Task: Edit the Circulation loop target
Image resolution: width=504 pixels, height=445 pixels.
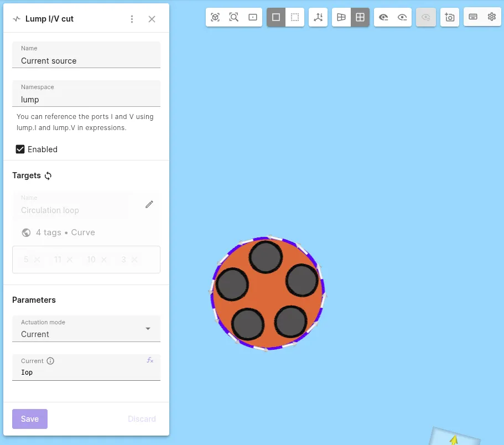Action: pyautogui.click(x=149, y=204)
